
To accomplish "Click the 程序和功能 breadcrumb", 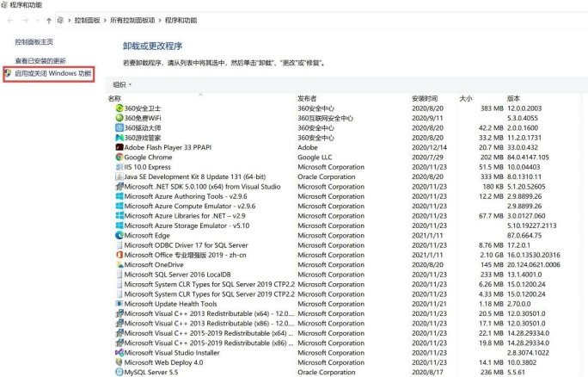I will point(181,21).
